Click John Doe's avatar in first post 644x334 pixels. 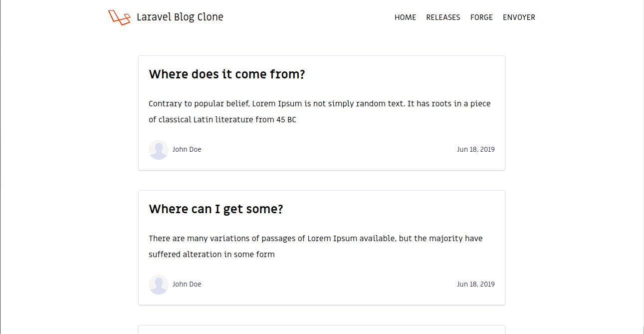[159, 150]
